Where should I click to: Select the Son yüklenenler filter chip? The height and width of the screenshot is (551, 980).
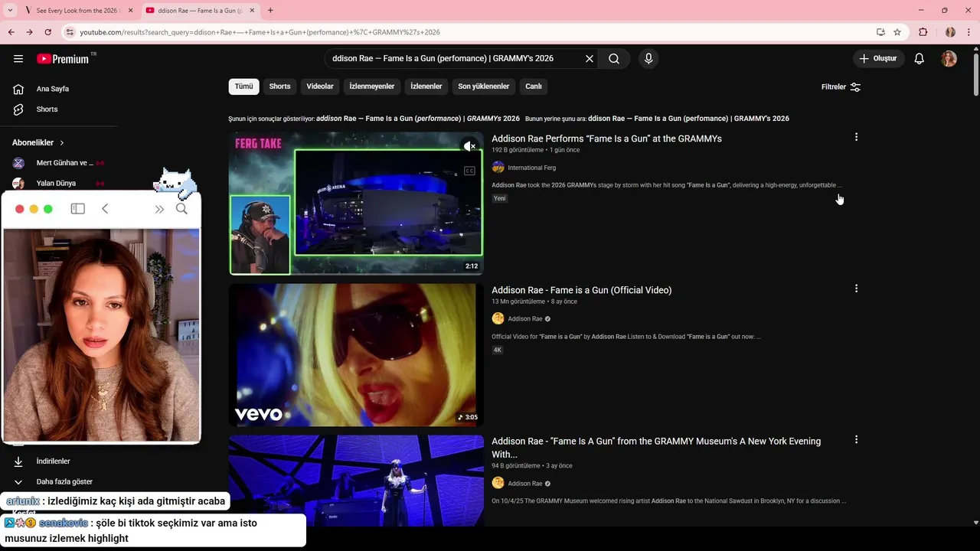pyautogui.click(x=484, y=86)
